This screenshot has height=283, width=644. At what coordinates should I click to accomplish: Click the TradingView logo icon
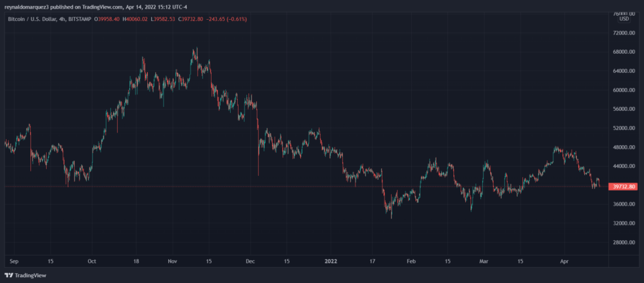point(9,275)
